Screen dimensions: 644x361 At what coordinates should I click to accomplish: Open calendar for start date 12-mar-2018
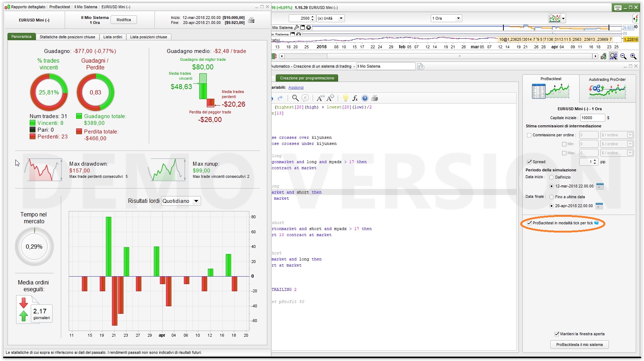coord(600,186)
